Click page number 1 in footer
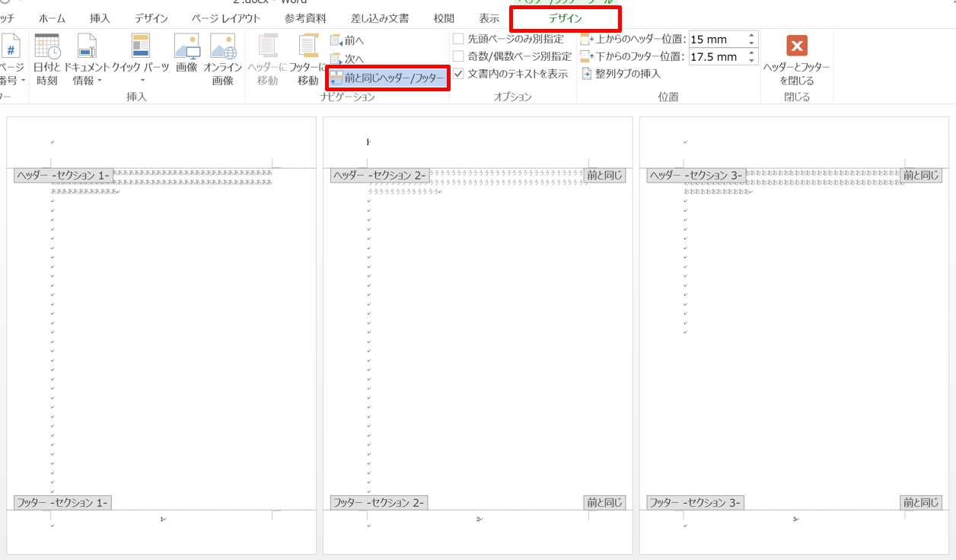Screen dimensions: 956x560 coord(162,519)
